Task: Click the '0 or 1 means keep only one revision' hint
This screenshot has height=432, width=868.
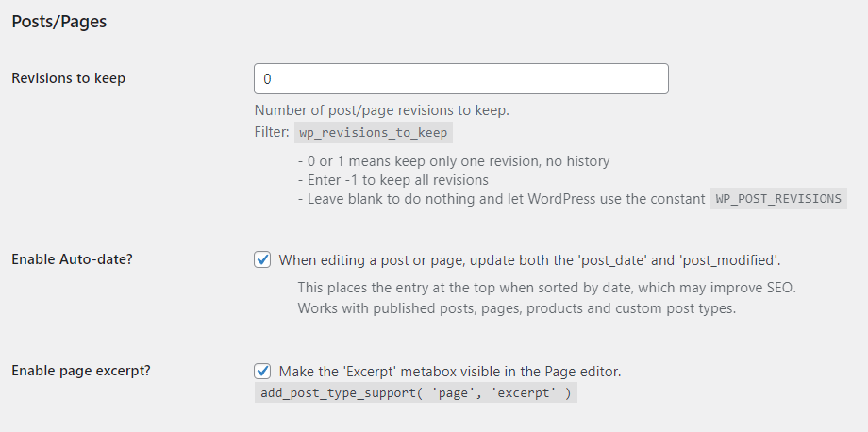Action: tap(453, 161)
